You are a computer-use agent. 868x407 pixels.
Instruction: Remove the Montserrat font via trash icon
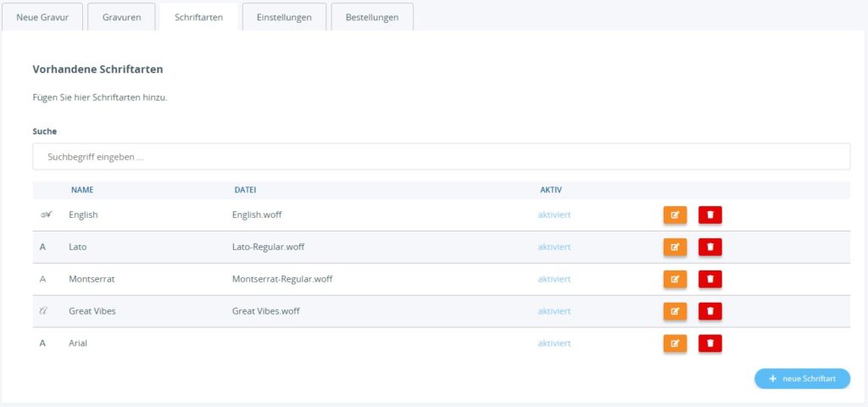coord(709,279)
